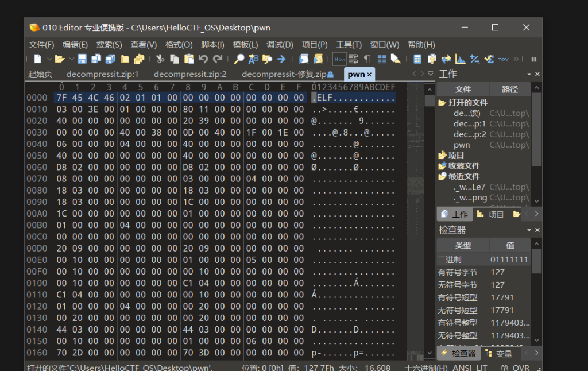Screen dimensions: 588x371
Task: Open the highlighter marker tool
Action: click(x=396, y=59)
